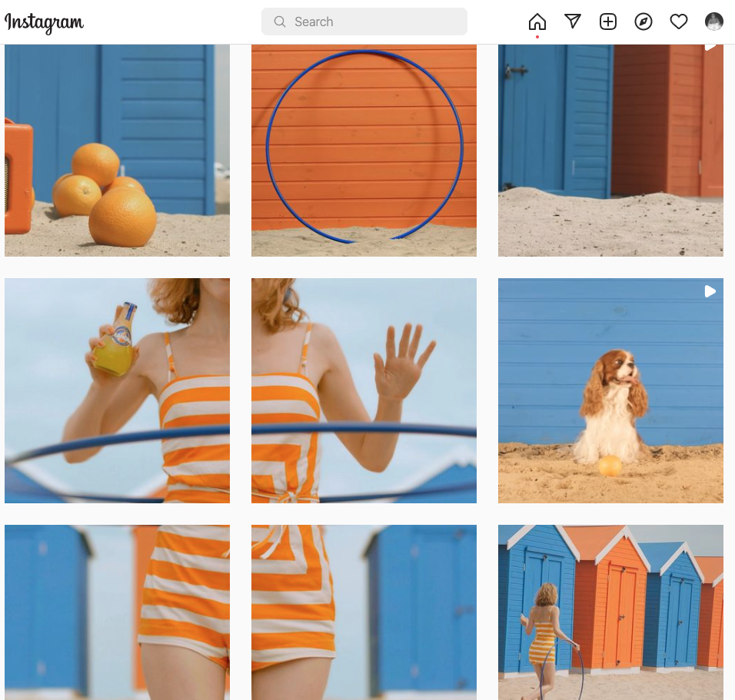The height and width of the screenshot is (700, 735).
Task: Open the blue and orange huts door video post
Action: click(610, 151)
